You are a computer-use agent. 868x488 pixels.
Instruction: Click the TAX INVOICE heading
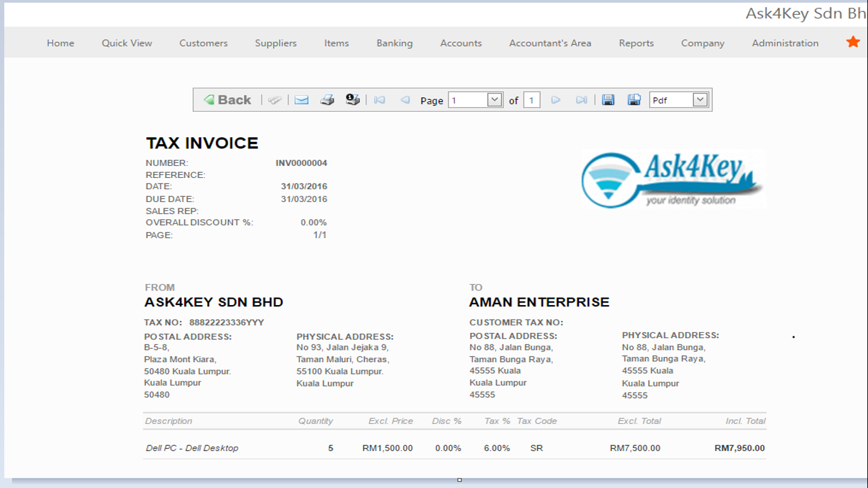(202, 143)
